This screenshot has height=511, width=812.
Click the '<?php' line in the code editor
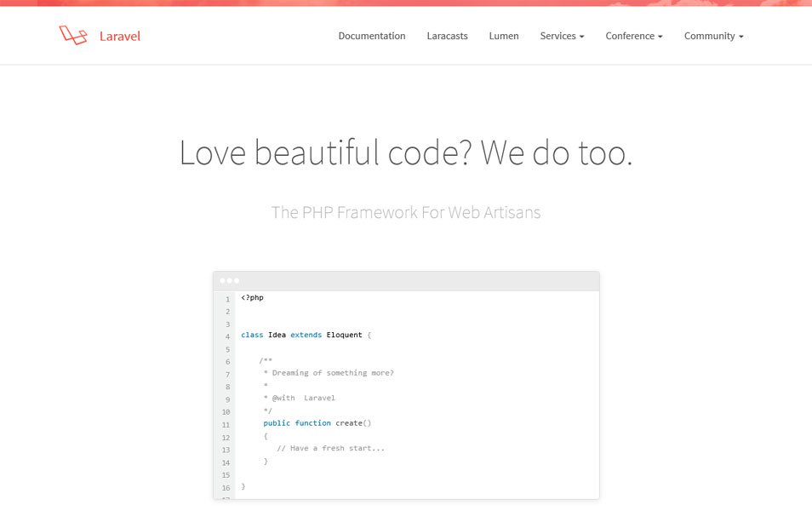point(252,297)
